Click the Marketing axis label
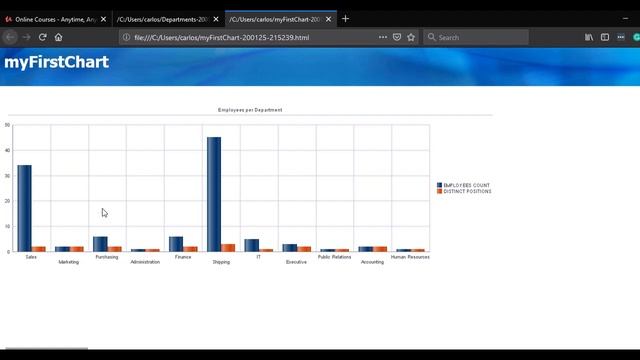Screen dimensions: 640x360 69,262
